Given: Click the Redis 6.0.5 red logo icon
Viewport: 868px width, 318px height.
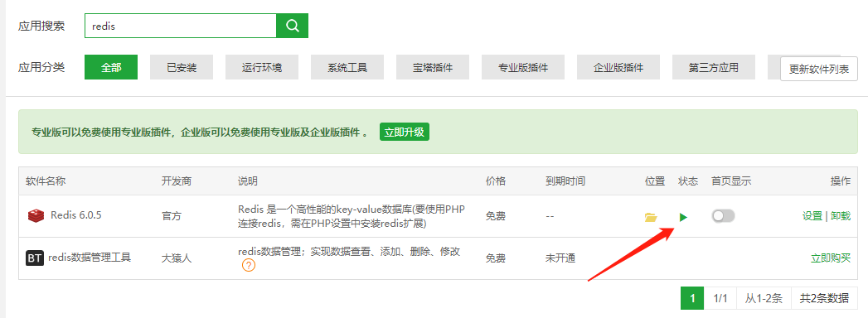Looking at the screenshot, I should pyautogui.click(x=36, y=215).
